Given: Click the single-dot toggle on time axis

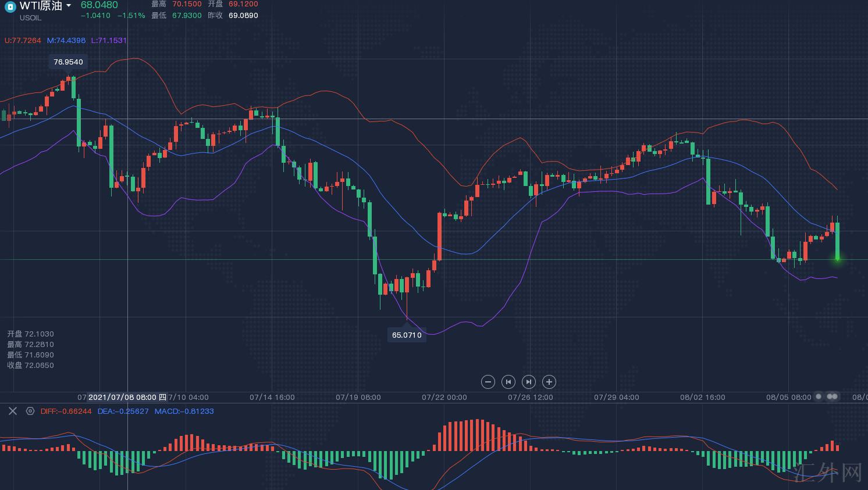Looking at the screenshot, I should click(819, 396).
